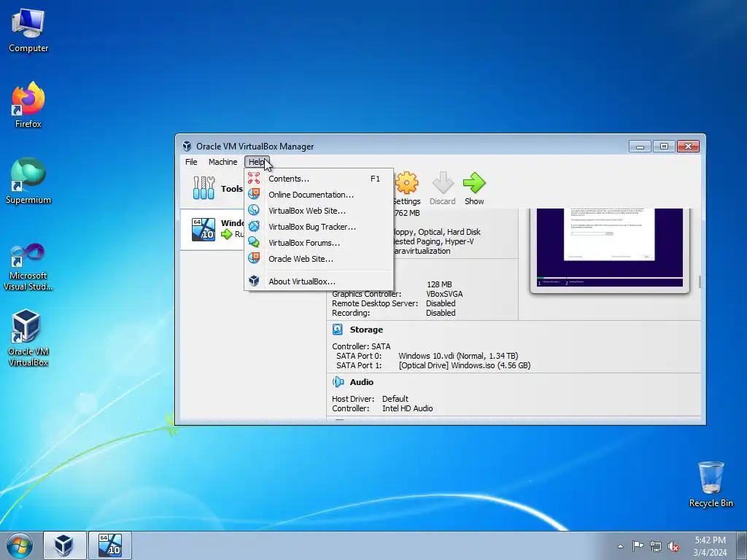
Task: Click the '128 MB' video memory value
Action: [x=438, y=284]
